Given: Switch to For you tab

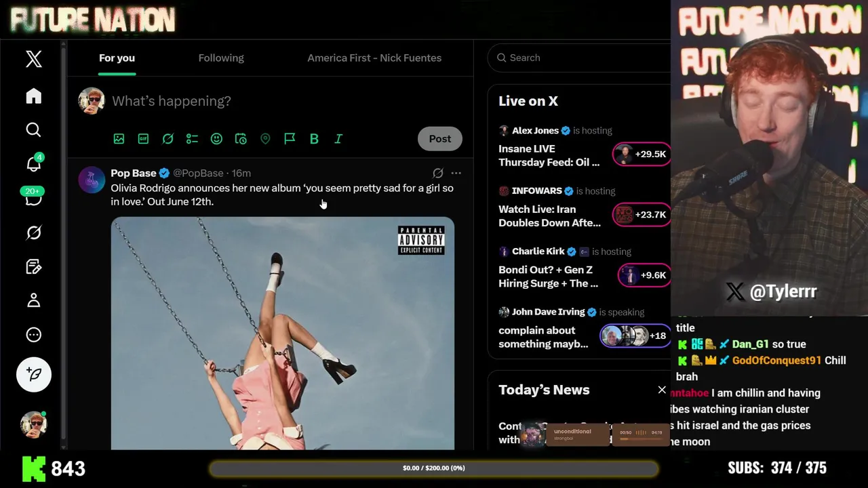Looking at the screenshot, I should 117,58.
